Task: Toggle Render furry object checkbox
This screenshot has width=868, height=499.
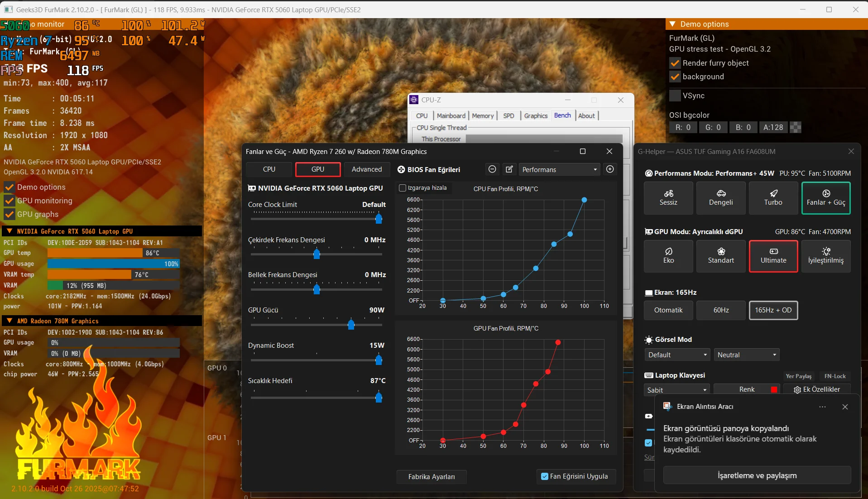Action: [x=675, y=63]
